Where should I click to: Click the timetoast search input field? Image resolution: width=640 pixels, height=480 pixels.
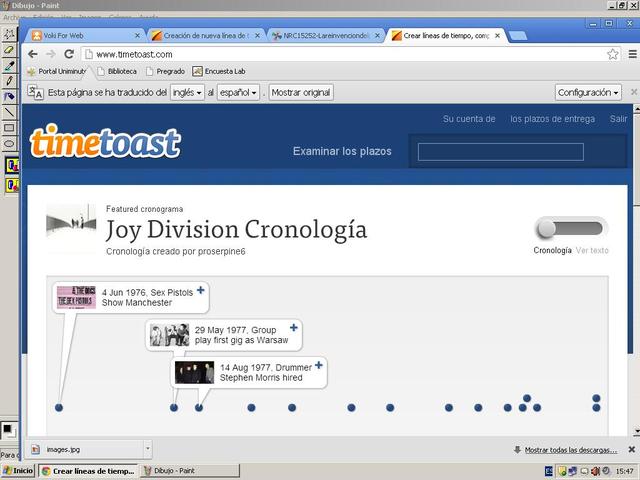pyautogui.click(x=501, y=152)
